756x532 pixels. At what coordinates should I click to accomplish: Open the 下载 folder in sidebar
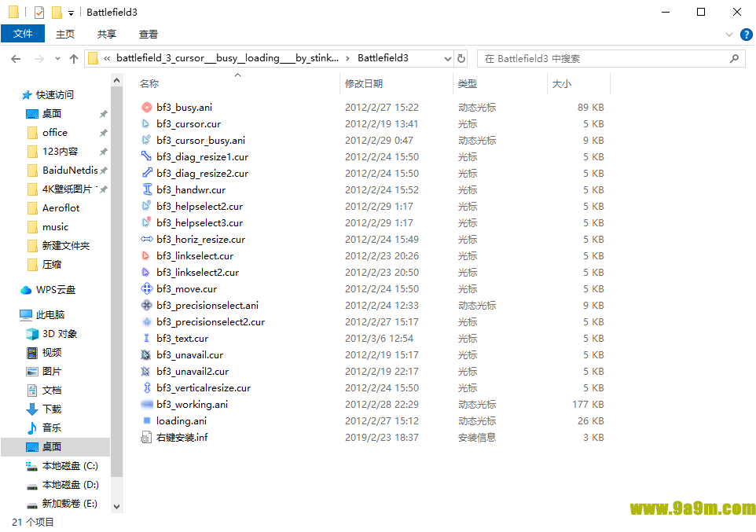pyautogui.click(x=52, y=409)
